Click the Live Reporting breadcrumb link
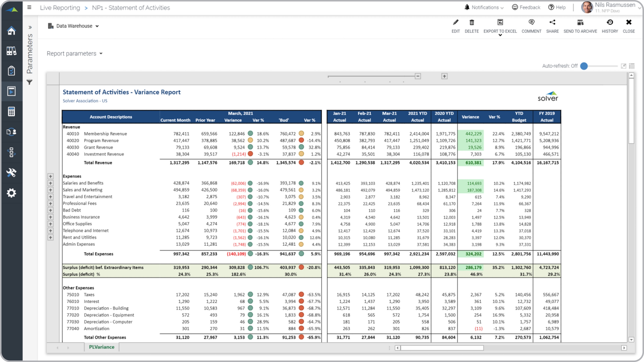Viewport: 644px width, 362px height. (x=60, y=8)
